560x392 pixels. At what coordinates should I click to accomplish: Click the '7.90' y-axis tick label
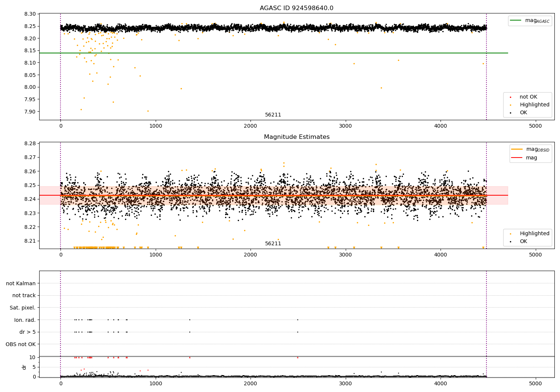tap(30, 112)
